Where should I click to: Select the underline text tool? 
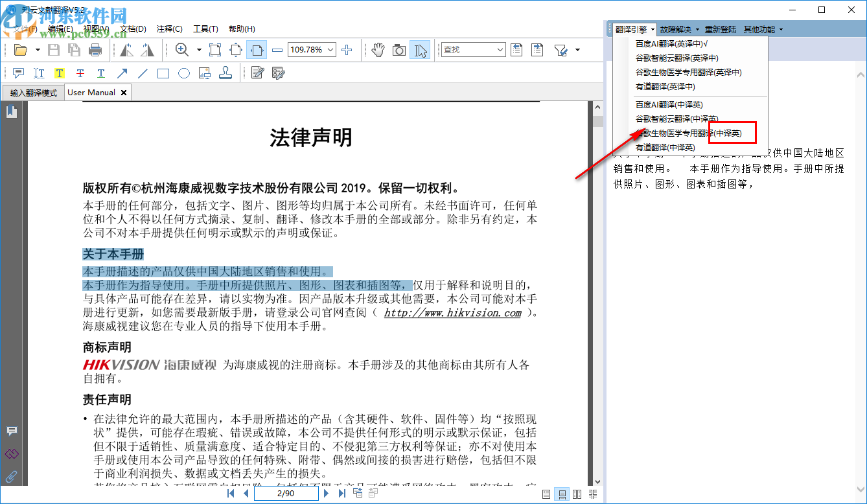coord(101,73)
